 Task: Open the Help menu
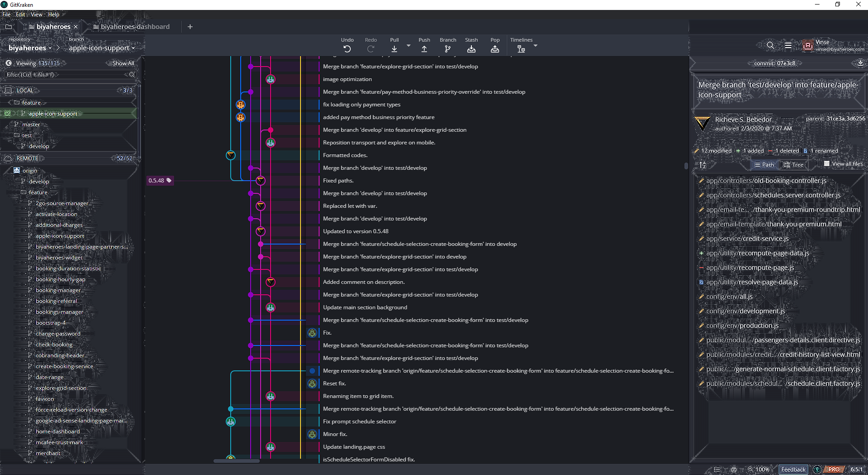coord(53,14)
